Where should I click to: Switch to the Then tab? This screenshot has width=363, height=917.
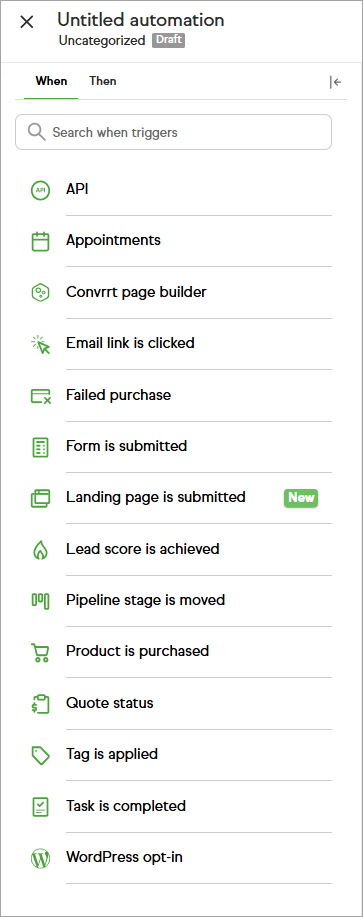[x=103, y=81]
